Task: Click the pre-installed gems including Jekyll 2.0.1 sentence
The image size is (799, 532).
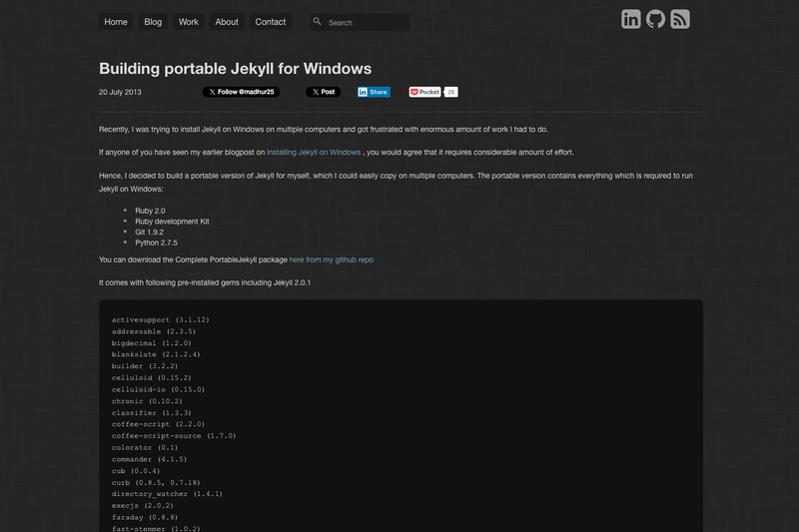Action: coord(205,282)
